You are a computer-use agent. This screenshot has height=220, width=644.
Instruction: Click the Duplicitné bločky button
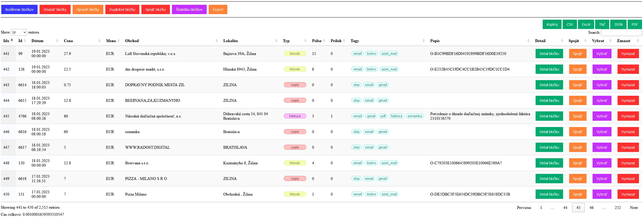122,10
